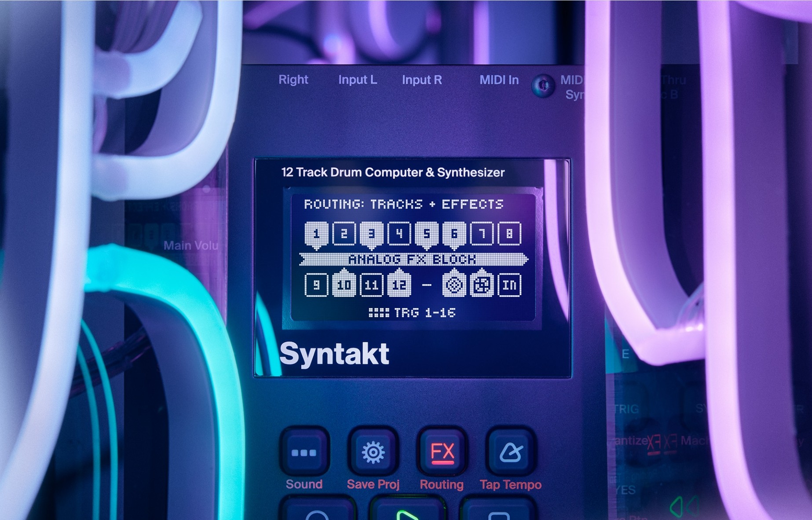Screen dimensions: 812x520
Task: Select the red FX Routing key
Action: point(442,452)
